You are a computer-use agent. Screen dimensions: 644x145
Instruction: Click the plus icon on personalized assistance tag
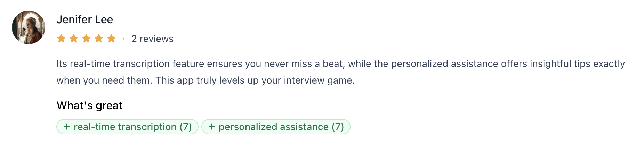click(x=211, y=127)
